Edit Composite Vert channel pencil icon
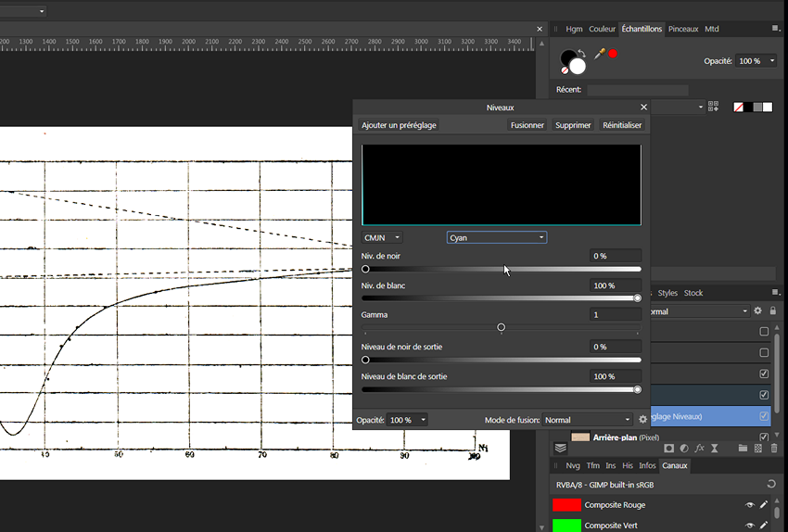 [764, 525]
